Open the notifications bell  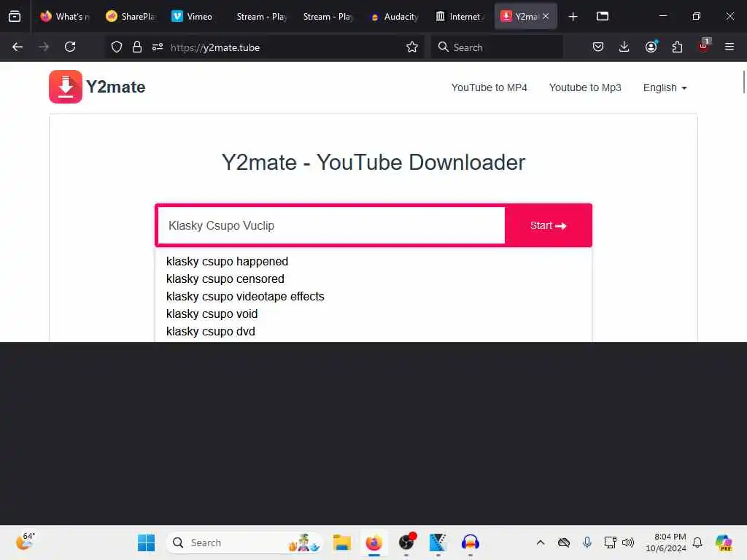tap(697, 542)
